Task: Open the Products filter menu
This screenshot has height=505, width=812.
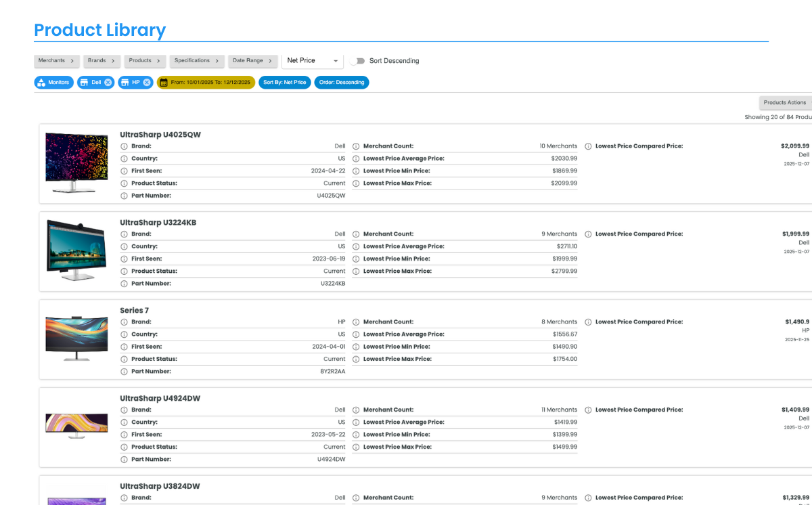Action: pos(145,61)
